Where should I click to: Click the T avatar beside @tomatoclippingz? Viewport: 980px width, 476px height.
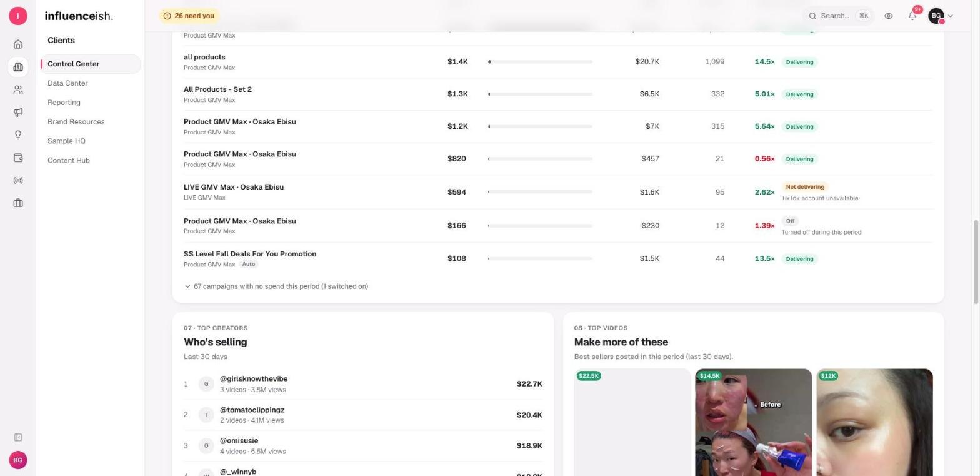pos(206,415)
